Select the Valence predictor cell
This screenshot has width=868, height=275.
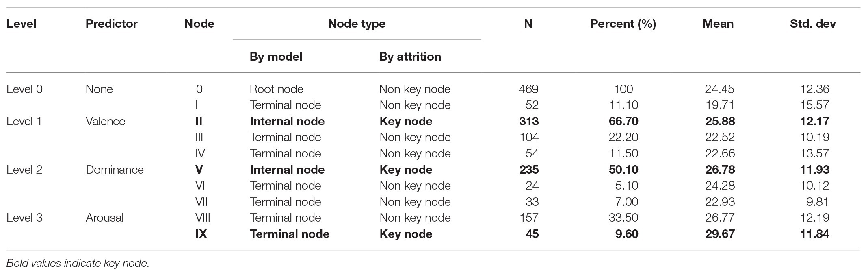click(x=105, y=121)
